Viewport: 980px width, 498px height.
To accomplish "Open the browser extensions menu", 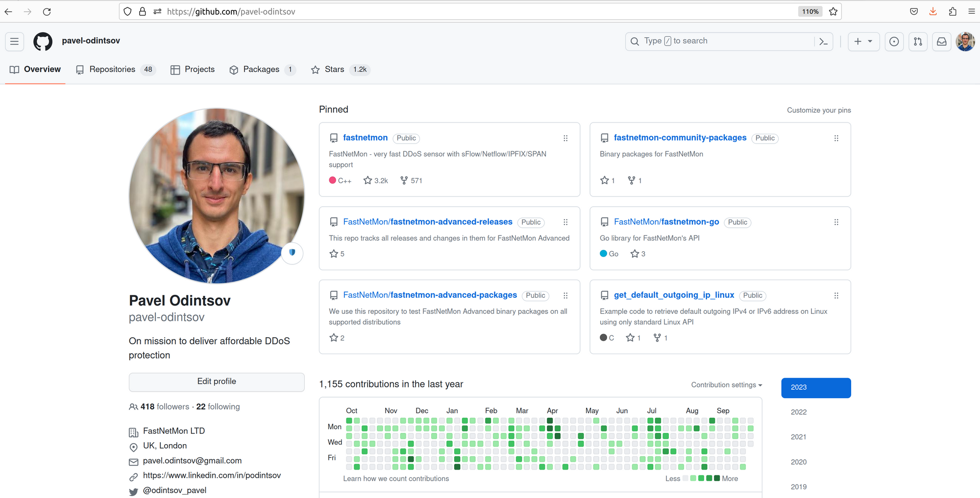I will 953,12.
